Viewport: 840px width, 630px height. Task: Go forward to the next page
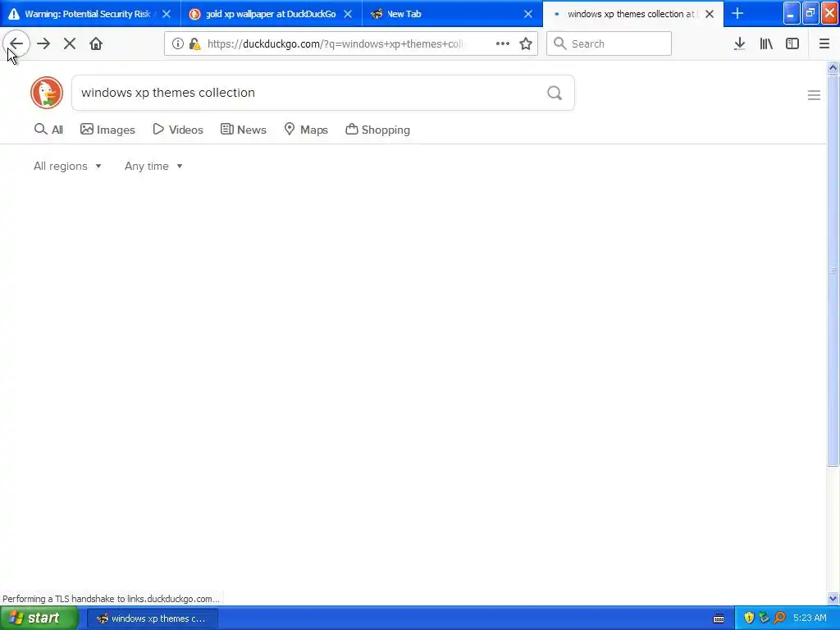(x=43, y=44)
